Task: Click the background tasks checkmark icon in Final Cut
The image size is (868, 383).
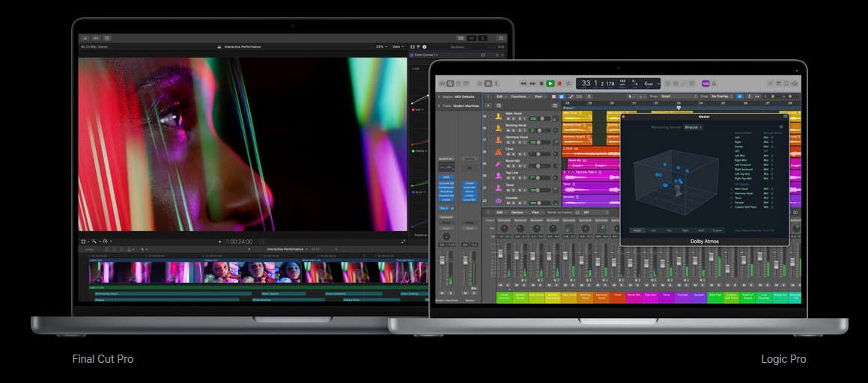Action: click(x=107, y=38)
